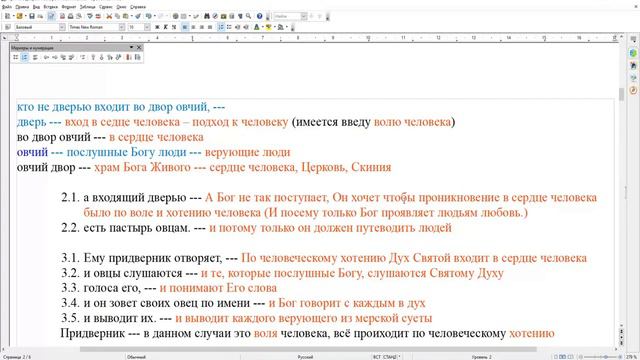Open font color dropdown arrow

click(x=262, y=27)
